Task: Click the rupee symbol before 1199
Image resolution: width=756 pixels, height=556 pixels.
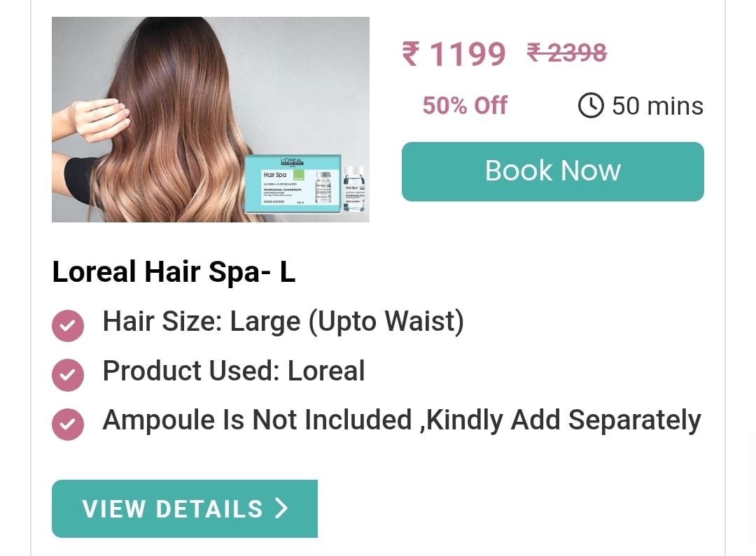Action: (411, 53)
